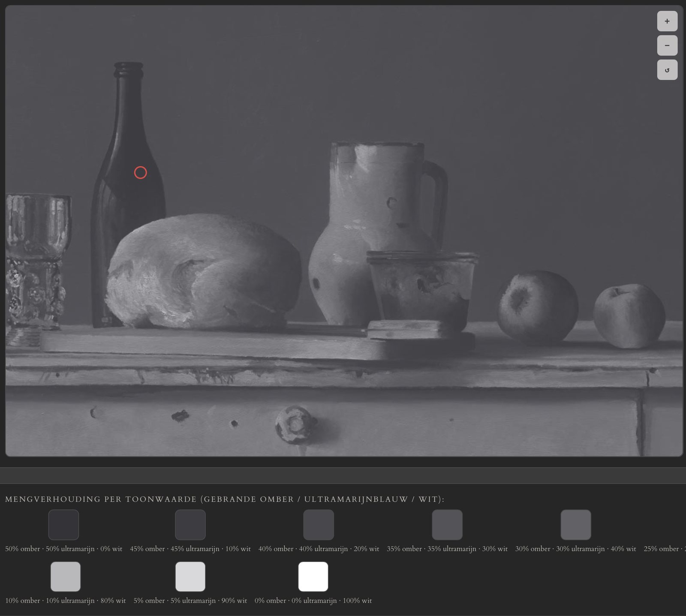The width and height of the screenshot is (686, 616).
Task: Click the '0% omber · 0% ultramarijn · 100% wit' label
Action: coord(313,601)
